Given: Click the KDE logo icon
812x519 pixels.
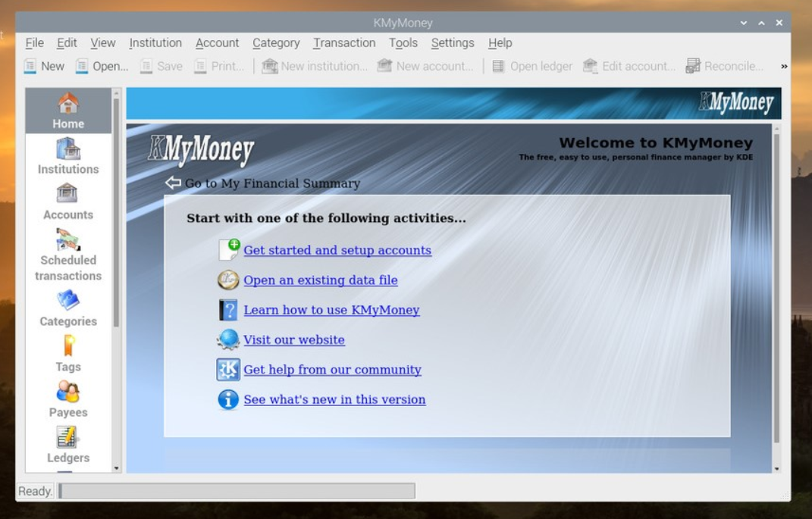Looking at the screenshot, I should coord(228,370).
